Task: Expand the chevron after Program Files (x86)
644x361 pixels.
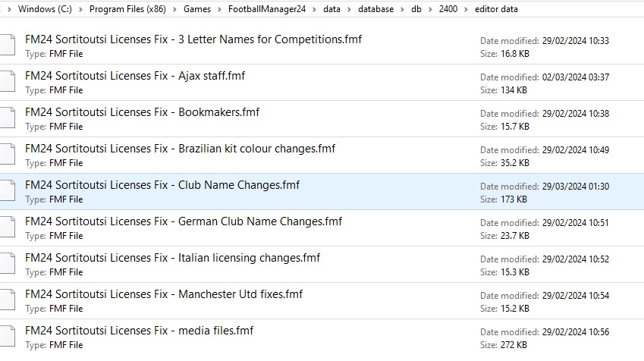Action: (x=174, y=9)
